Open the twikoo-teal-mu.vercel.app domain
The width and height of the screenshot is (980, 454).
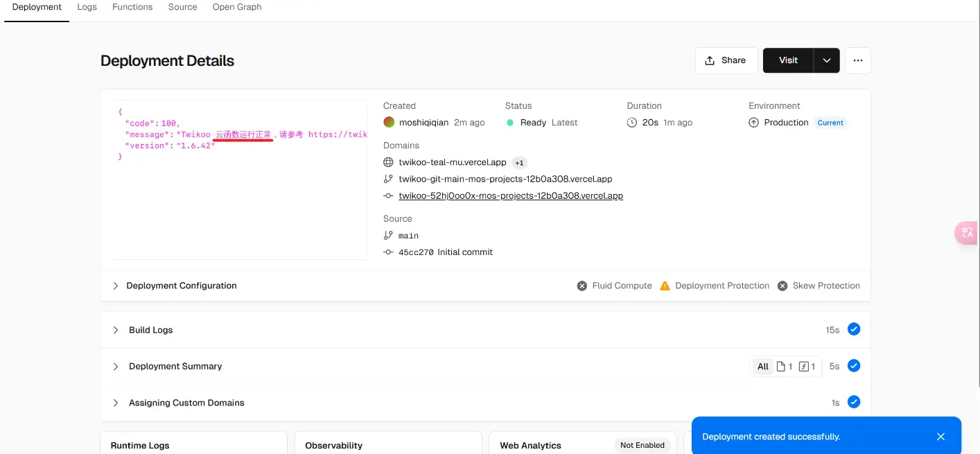pos(452,162)
